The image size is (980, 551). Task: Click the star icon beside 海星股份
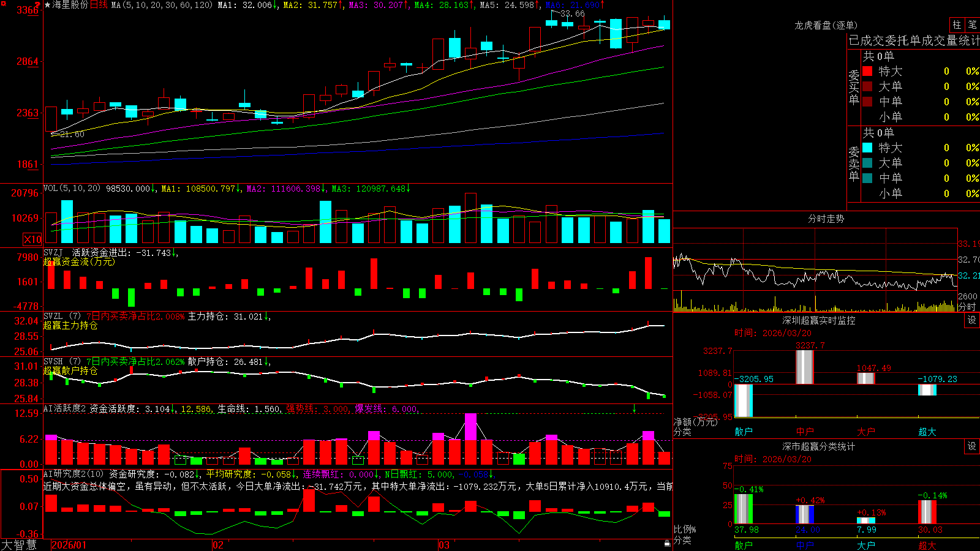[48, 5]
